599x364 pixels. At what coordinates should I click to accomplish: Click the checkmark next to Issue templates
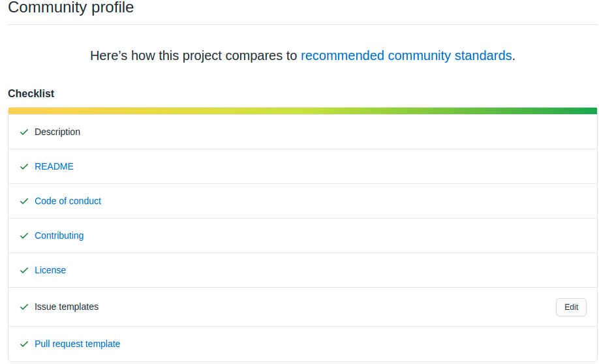[x=24, y=307]
